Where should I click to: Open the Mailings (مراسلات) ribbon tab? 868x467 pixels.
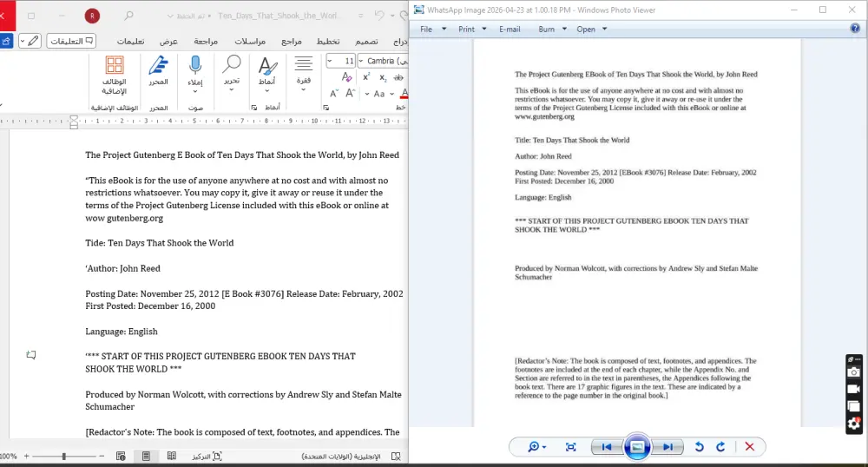(250, 42)
